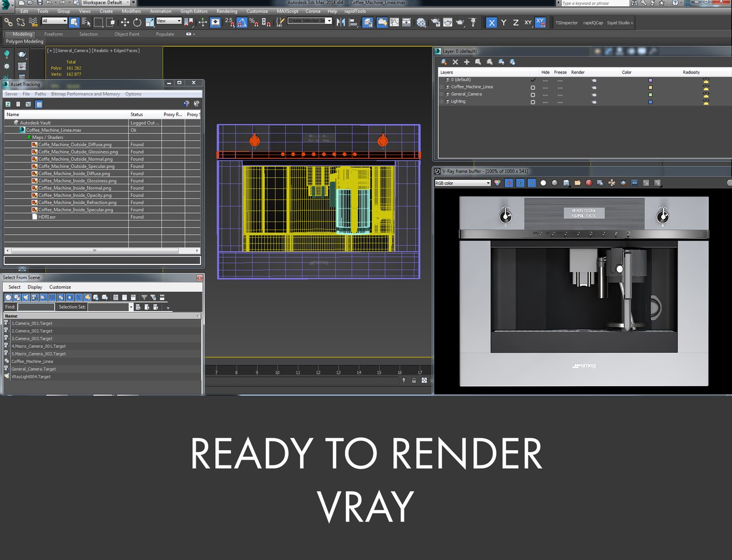This screenshot has height=560, width=732.
Task: Open the MAXScript menu
Action: click(287, 11)
